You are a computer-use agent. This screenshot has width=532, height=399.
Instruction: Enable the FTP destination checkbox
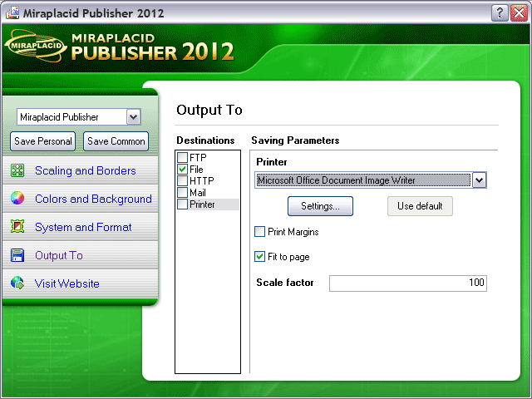(x=183, y=157)
